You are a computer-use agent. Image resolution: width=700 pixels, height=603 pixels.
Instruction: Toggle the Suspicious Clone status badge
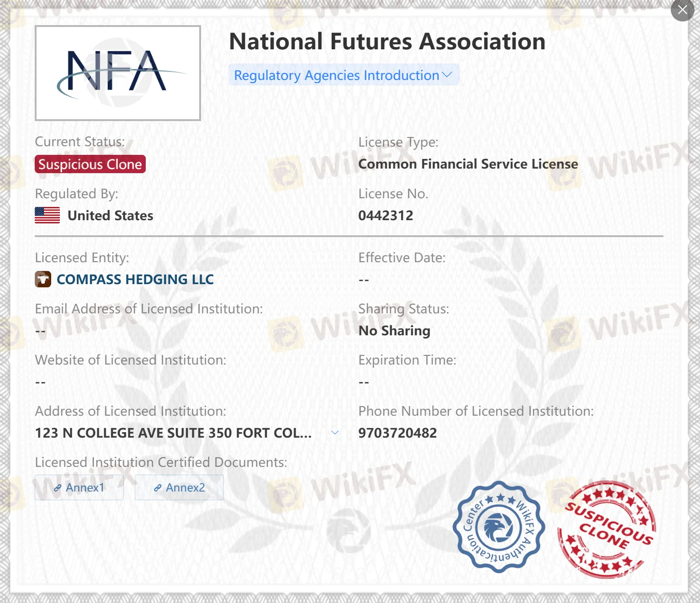[x=90, y=164]
